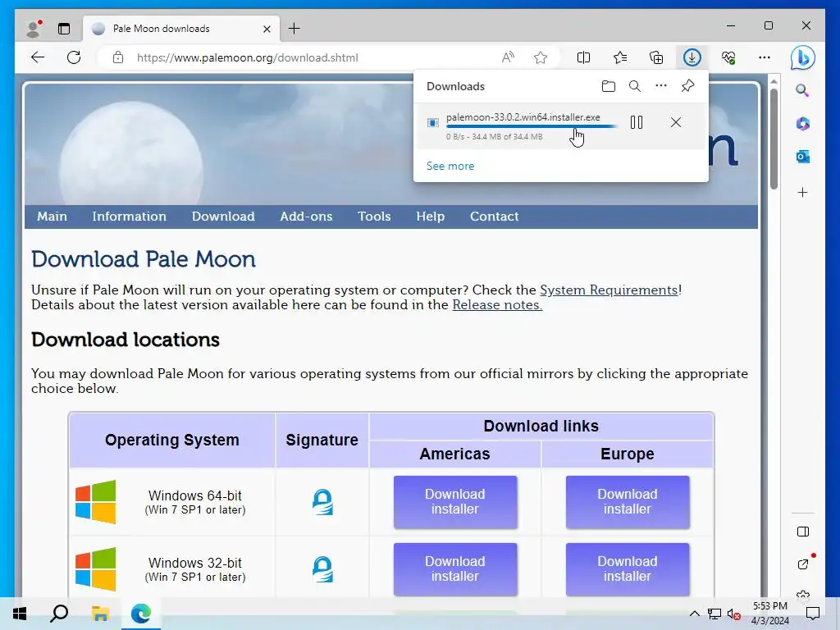Open Help navigation item
840x630 pixels.
430,217
